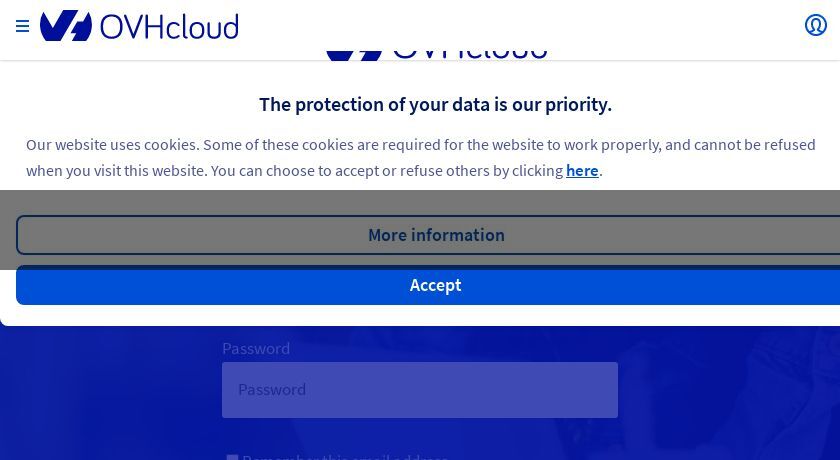Open the More information cookie options
Screen dimensions: 840x460
coord(436,235)
